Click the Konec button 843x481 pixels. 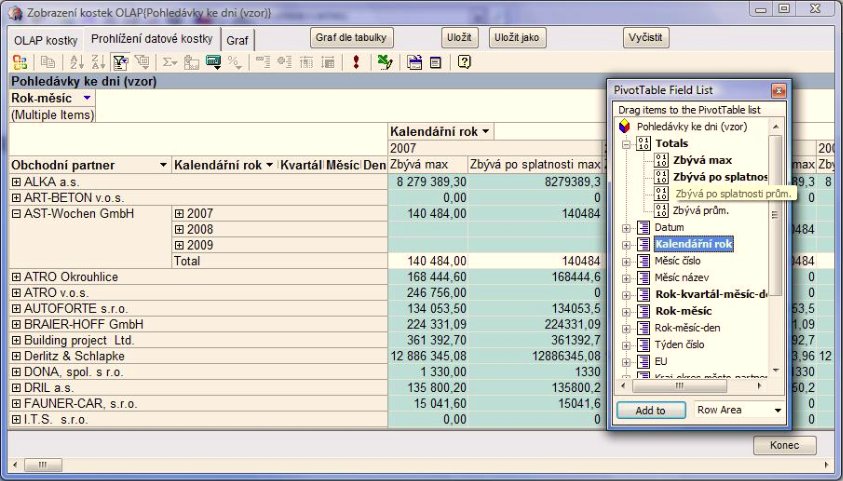(784, 445)
